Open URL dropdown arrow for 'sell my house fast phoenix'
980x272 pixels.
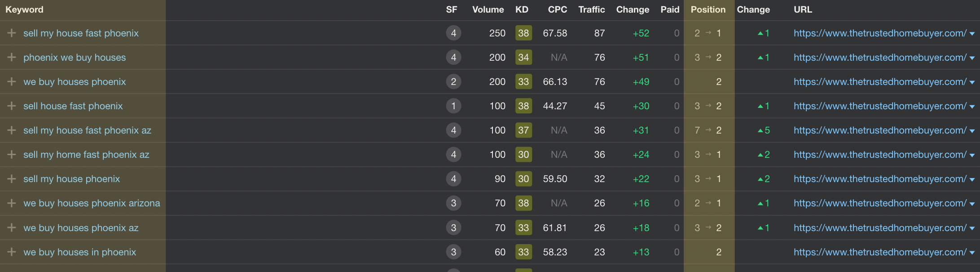point(972,34)
